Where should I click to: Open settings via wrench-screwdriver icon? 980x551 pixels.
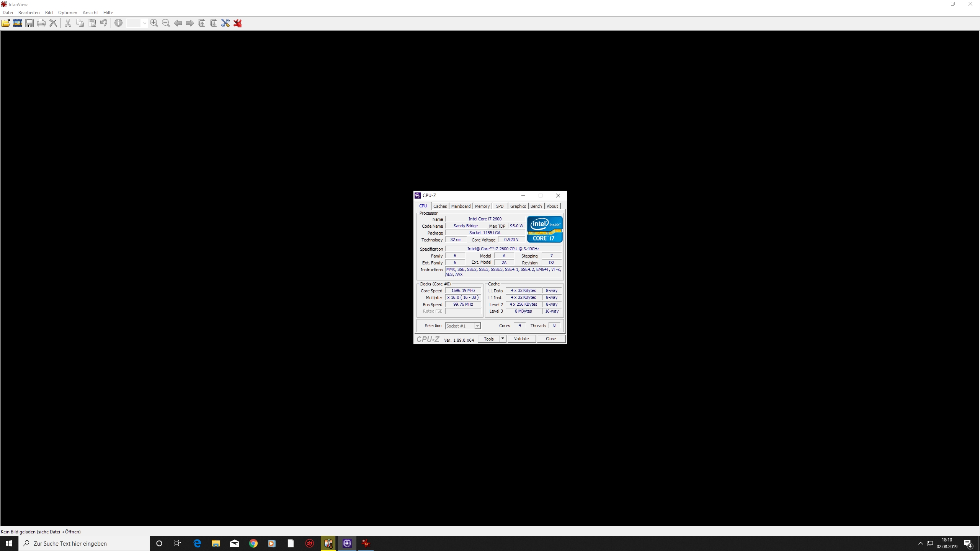(225, 23)
